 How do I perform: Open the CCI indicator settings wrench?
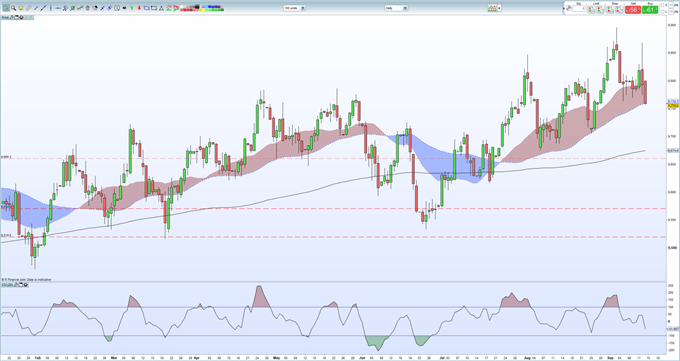(16, 285)
